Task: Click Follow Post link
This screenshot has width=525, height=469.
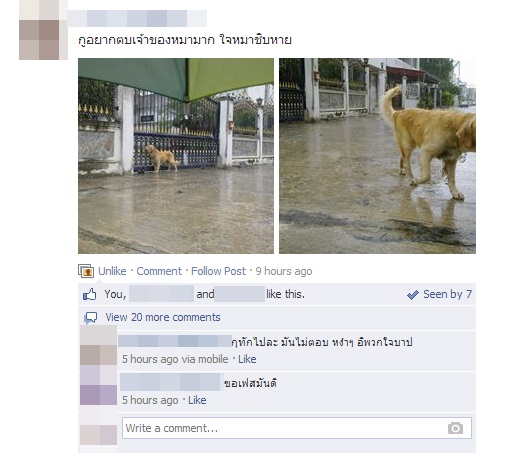Action: [x=218, y=271]
